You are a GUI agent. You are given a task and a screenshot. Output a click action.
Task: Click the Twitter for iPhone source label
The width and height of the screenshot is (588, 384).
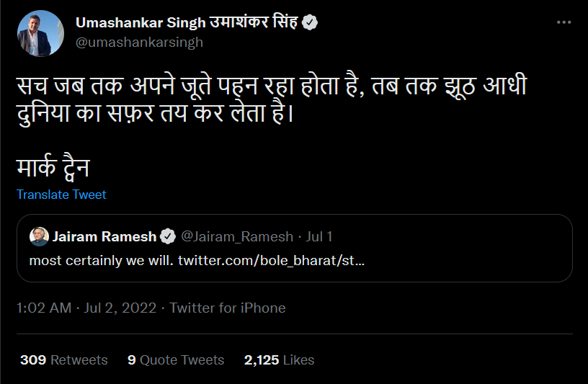click(x=228, y=308)
